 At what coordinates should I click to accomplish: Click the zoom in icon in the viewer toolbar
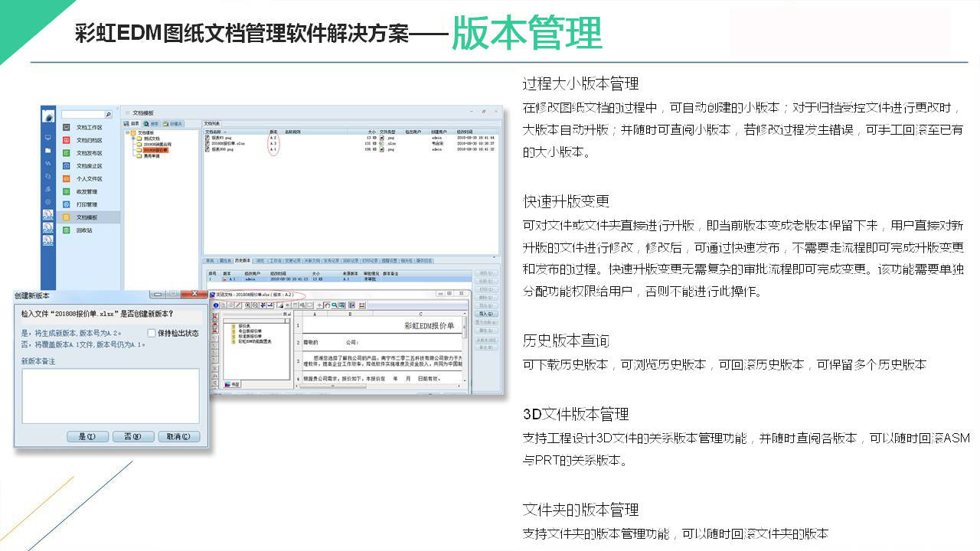(x=247, y=305)
